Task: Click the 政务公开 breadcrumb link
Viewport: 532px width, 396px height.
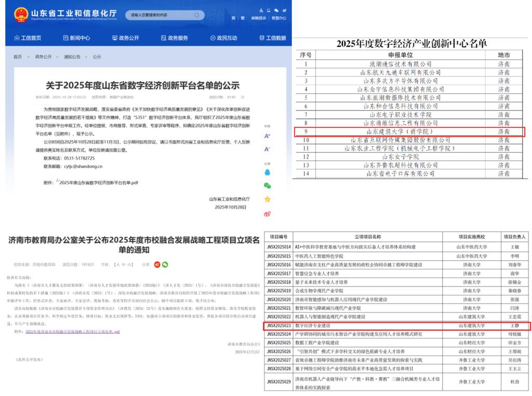Action: [x=44, y=57]
